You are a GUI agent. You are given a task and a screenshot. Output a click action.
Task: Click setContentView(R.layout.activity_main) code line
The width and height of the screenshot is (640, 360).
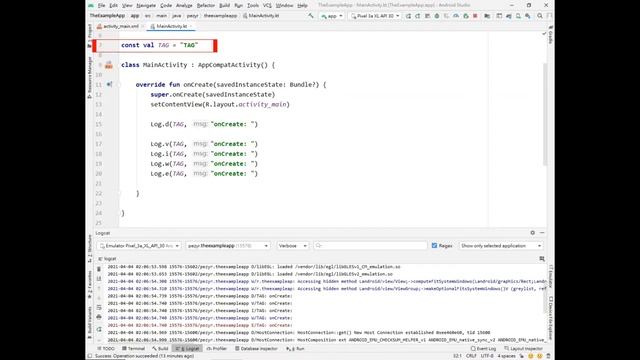pyautogui.click(x=220, y=104)
